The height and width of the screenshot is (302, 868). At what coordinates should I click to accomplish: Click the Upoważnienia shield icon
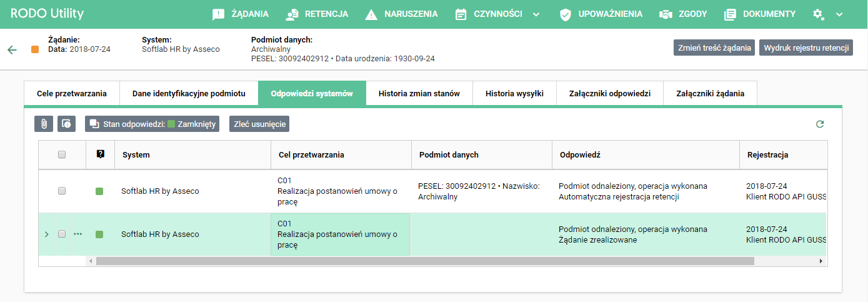[566, 14]
